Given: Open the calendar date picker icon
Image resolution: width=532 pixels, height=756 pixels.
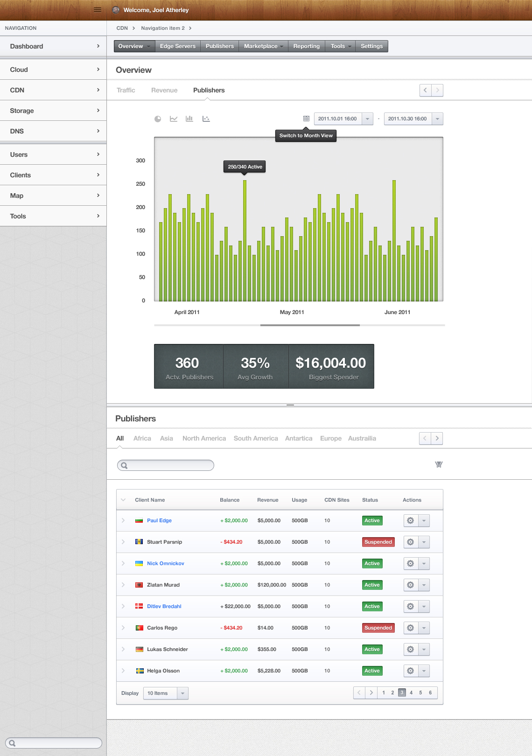Looking at the screenshot, I should 306,119.
